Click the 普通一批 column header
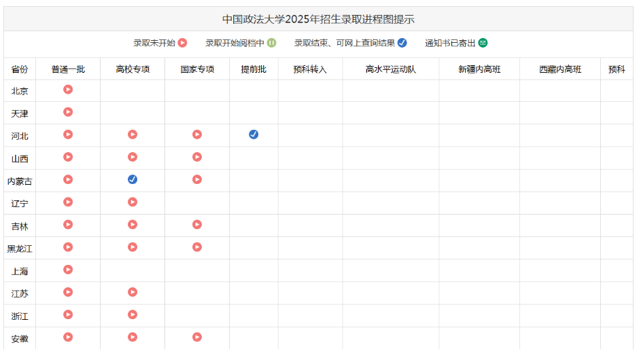The image size is (639, 364). coord(68,69)
